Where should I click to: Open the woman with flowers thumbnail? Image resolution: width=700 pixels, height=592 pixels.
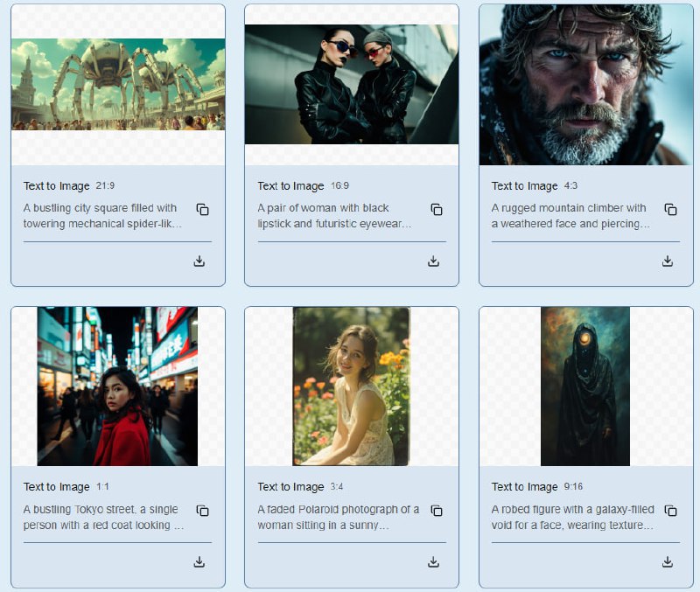click(x=352, y=386)
